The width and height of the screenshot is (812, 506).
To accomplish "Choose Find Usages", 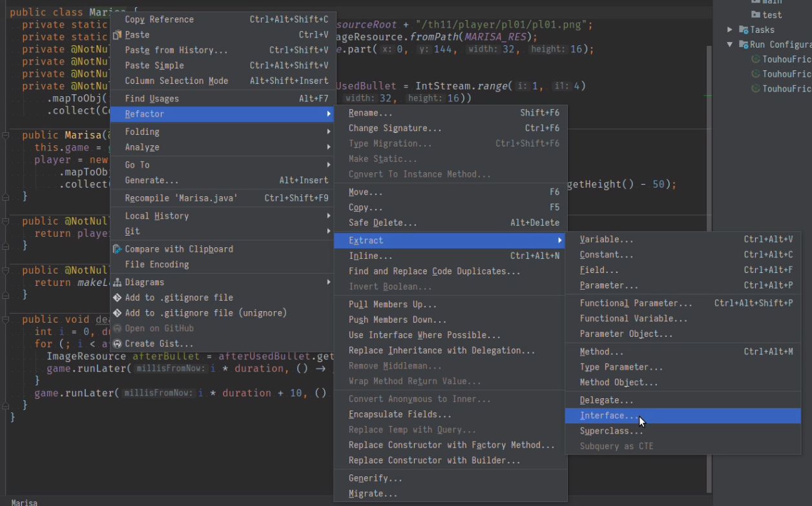I will pyautogui.click(x=222, y=99).
